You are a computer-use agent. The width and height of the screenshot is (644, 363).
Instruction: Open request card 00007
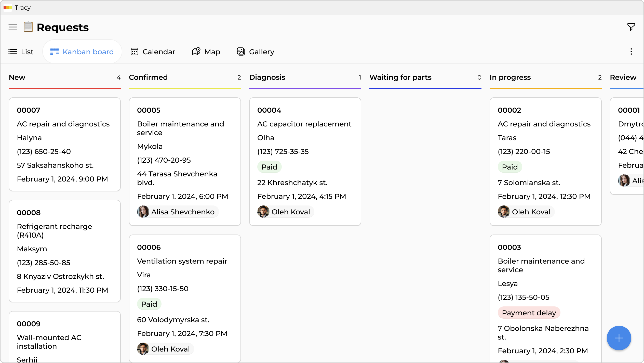pyautogui.click(x=64, y=144)
